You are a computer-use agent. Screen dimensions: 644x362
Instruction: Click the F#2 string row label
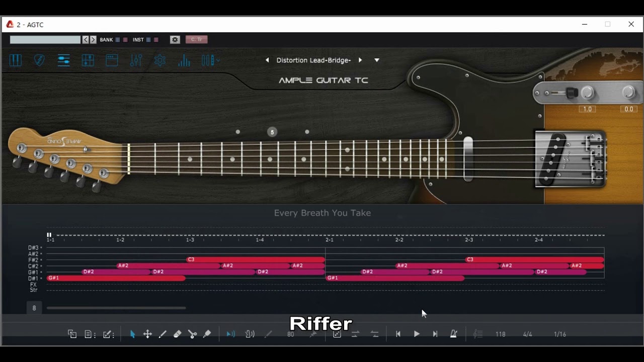tap(33, 260)
